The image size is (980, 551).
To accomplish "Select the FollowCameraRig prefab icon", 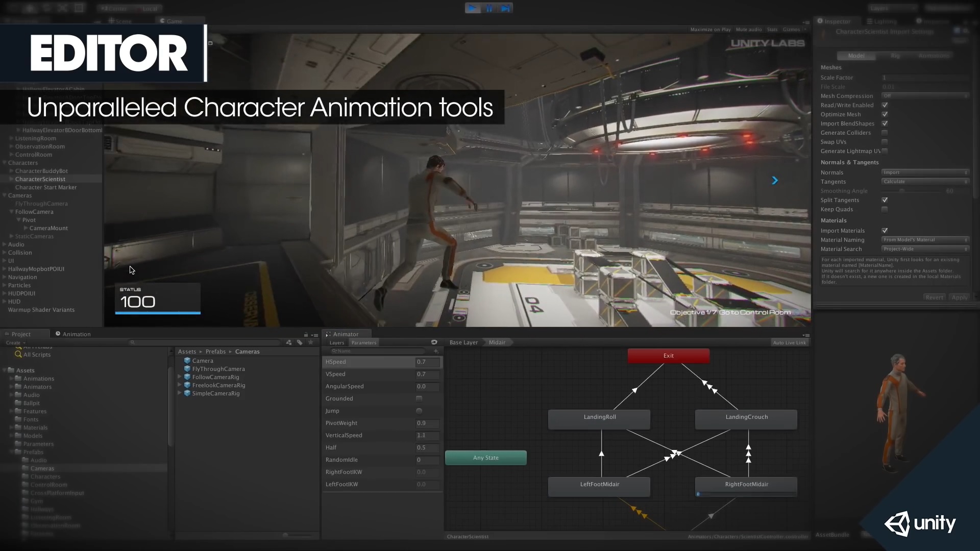I will point(187,377).
